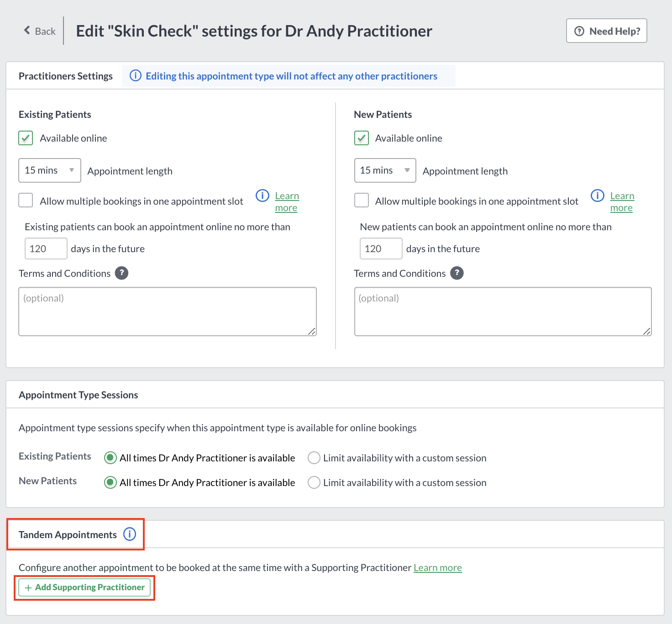Click Learn more link under New Patients

click(x=622, y=201)
